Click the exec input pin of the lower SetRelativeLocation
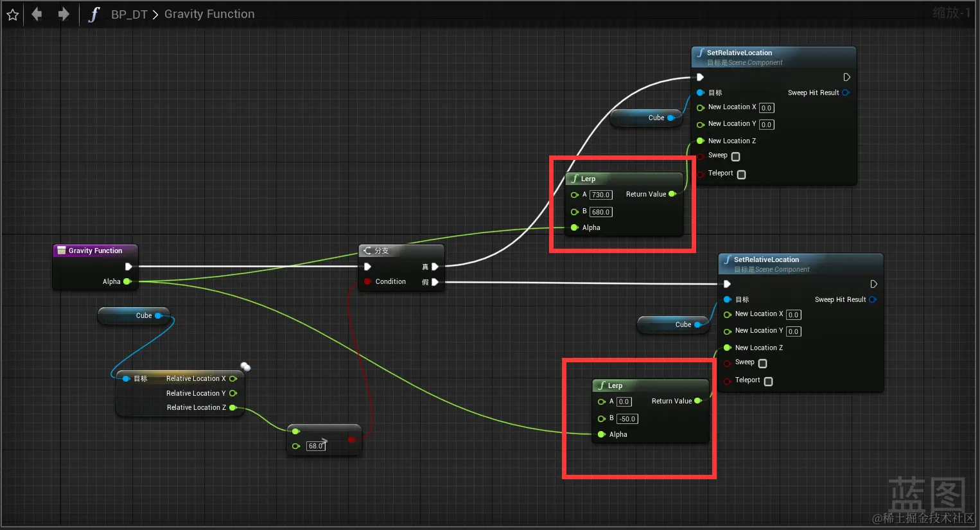The width and height of the screenshot is (980, 530). click(727, 284)
